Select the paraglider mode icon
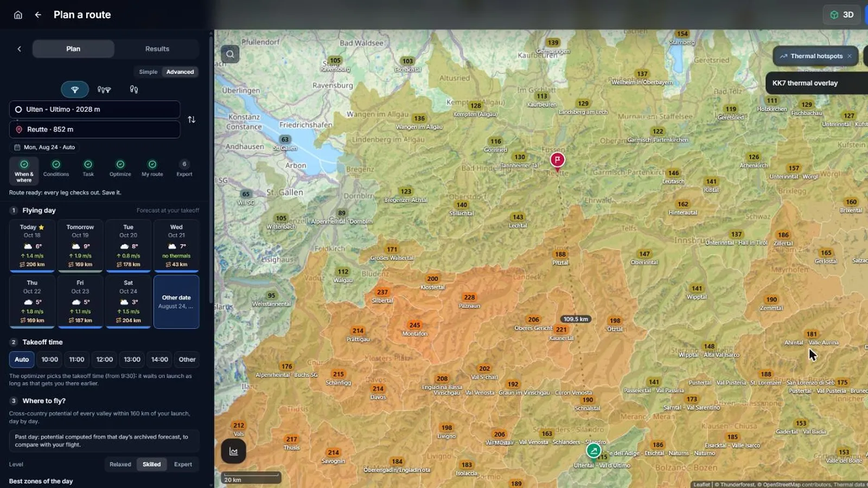Image resolution: width=868 pixels, height=488 pixels. (x=75, y=89)
